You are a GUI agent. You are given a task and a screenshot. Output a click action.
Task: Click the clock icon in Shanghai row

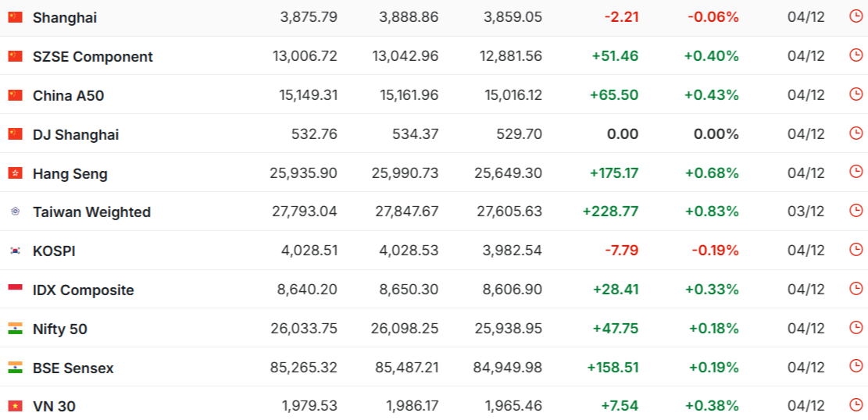click(x=856, y=16)
